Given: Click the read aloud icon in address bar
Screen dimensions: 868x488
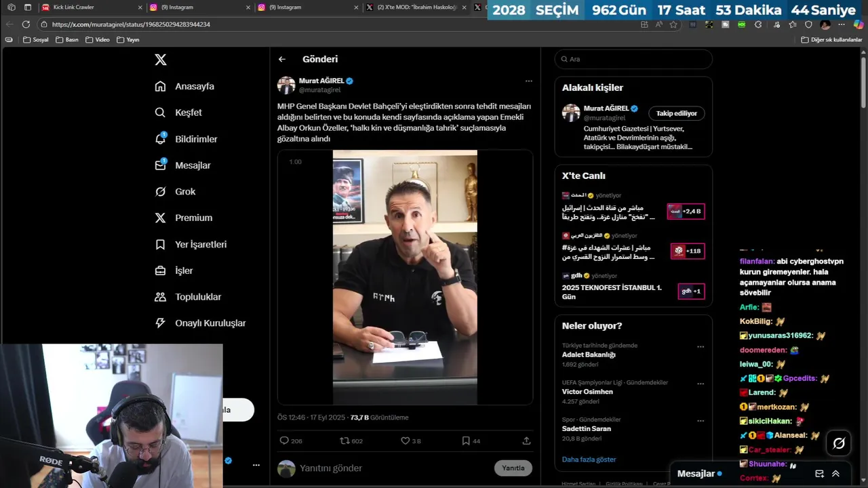Looking at the screenshot, I should tap(659, 24).
